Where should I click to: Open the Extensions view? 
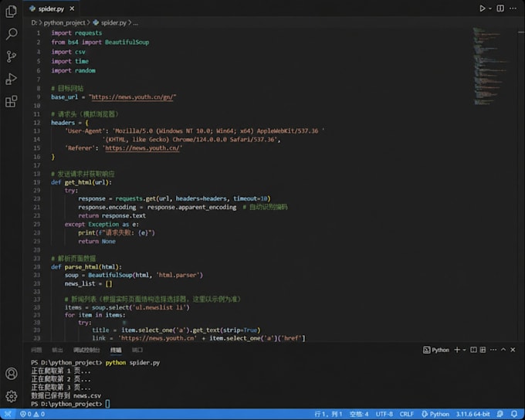point(12,101)
